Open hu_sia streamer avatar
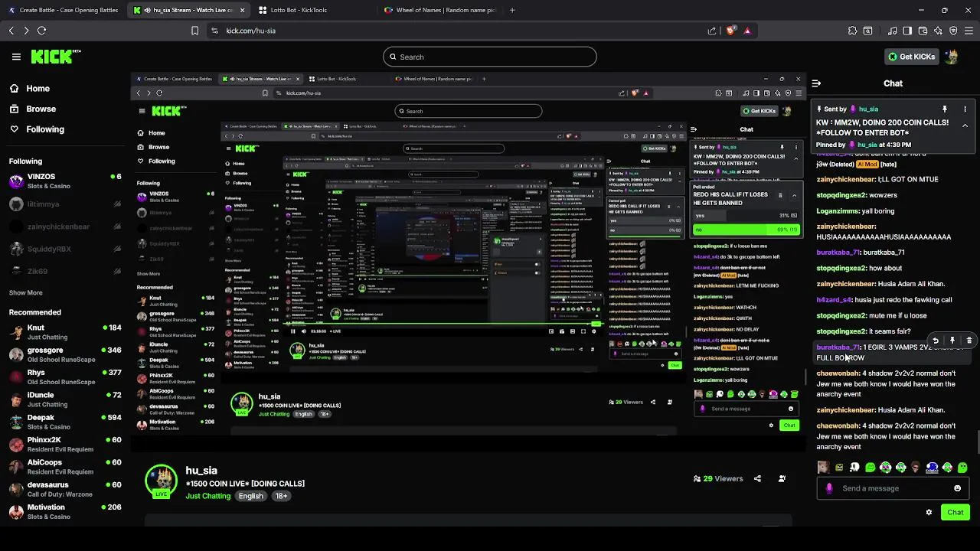Image resolution: width=980 pixels, height=551 pixels. (x=162, y=480)
